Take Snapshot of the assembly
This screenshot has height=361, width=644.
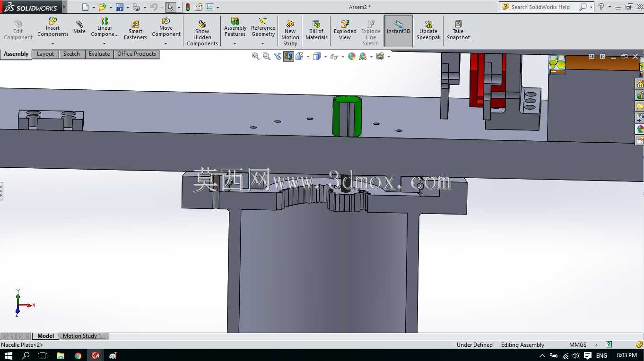click(458, 30)
